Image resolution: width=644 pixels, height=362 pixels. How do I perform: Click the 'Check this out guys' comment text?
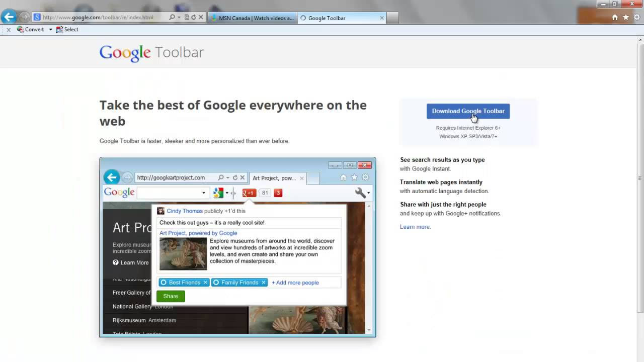pos(212,223)
